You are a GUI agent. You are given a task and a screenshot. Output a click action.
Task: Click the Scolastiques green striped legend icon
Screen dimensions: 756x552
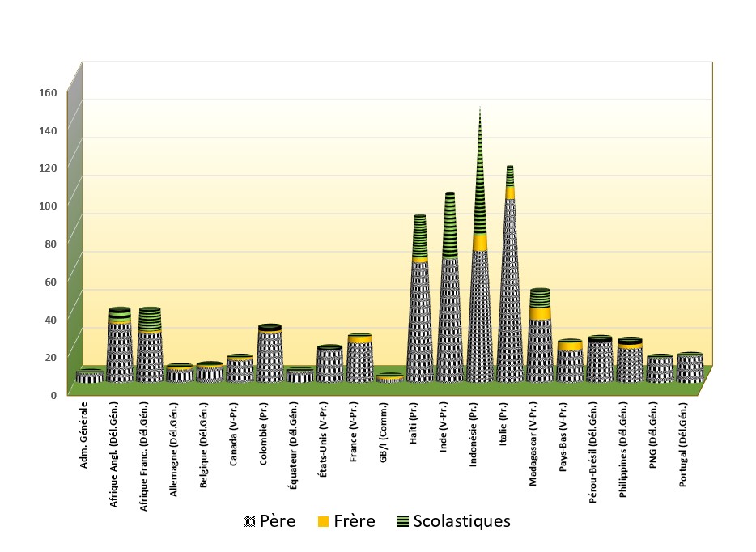[403, 521]
